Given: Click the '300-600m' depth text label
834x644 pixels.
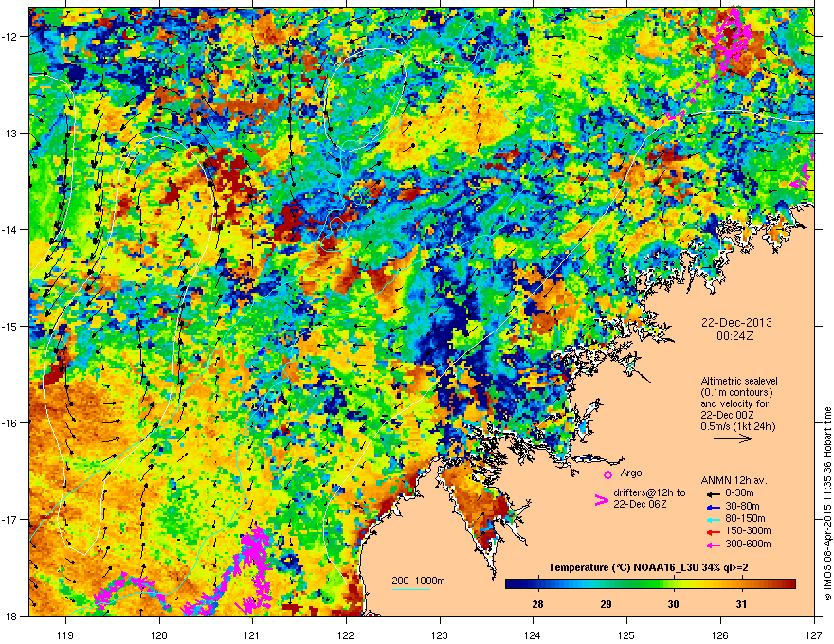Looking at the screenshot, I should pos(748,545).
